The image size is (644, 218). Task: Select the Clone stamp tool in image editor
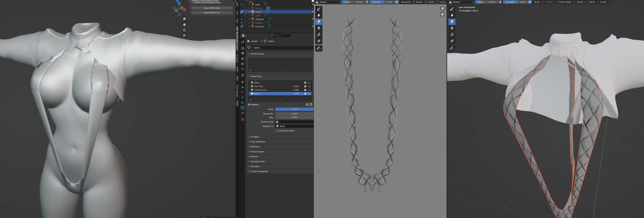pos(319,28)
